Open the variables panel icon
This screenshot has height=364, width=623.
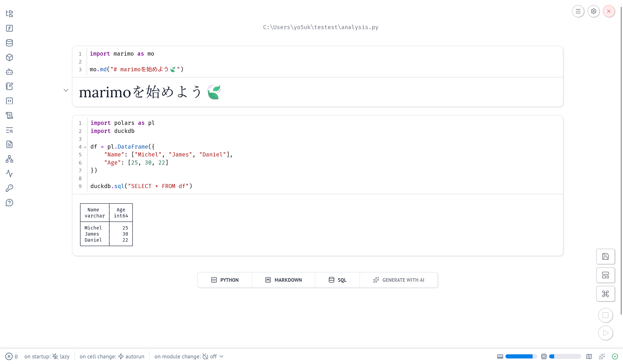pyautogui.click(x=9, y=28)
